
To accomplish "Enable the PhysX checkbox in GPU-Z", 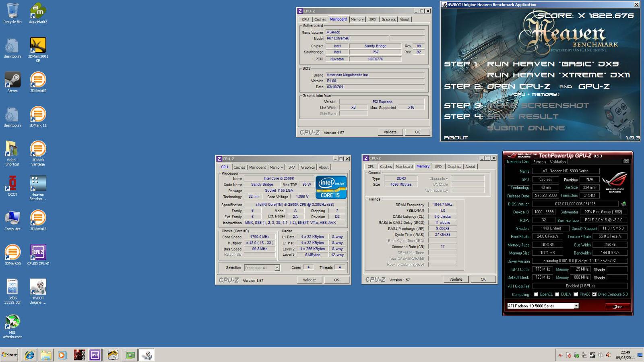I will tap(576, 294).
